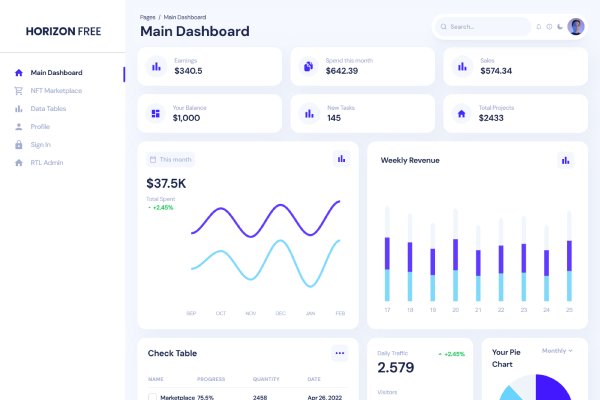This screenshot has width=600, height=400.
Task: Focus the Search input field
Action: tap(483, 27)
